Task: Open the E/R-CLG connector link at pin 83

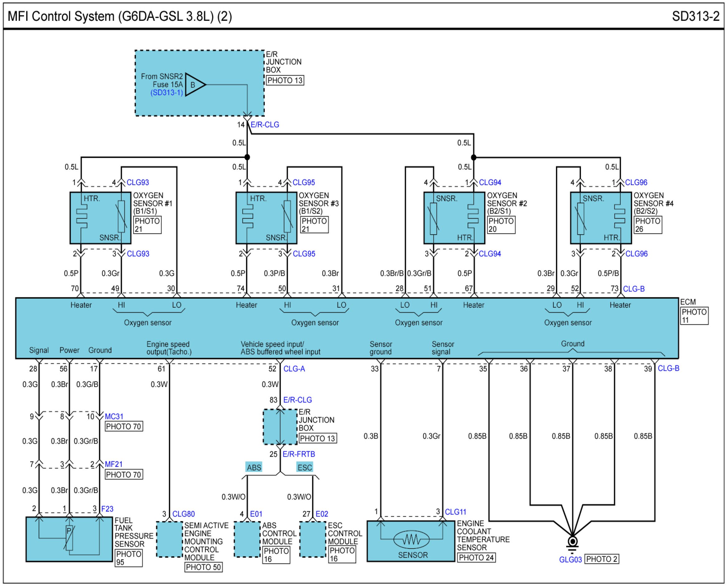Action: pos(297,400)
